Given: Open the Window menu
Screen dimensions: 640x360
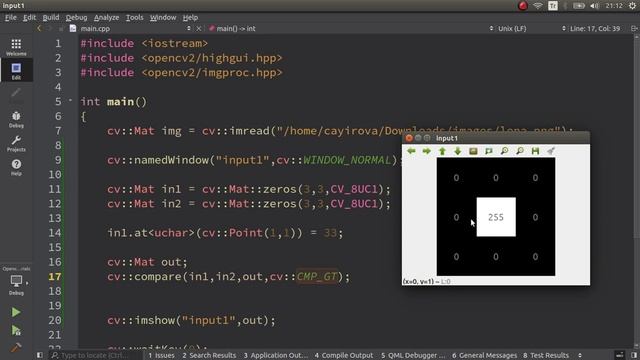Looking at the screenshot, I should [x=163, y=18].
